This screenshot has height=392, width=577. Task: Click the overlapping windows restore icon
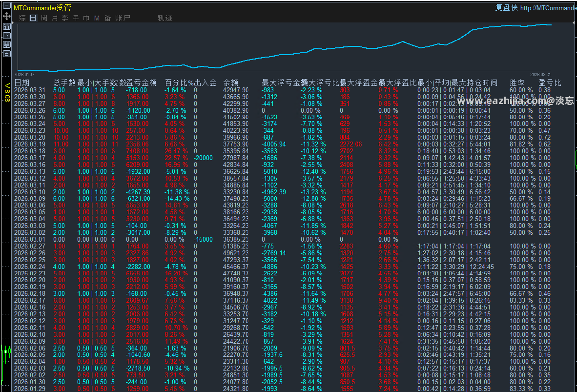click(7, 54)
